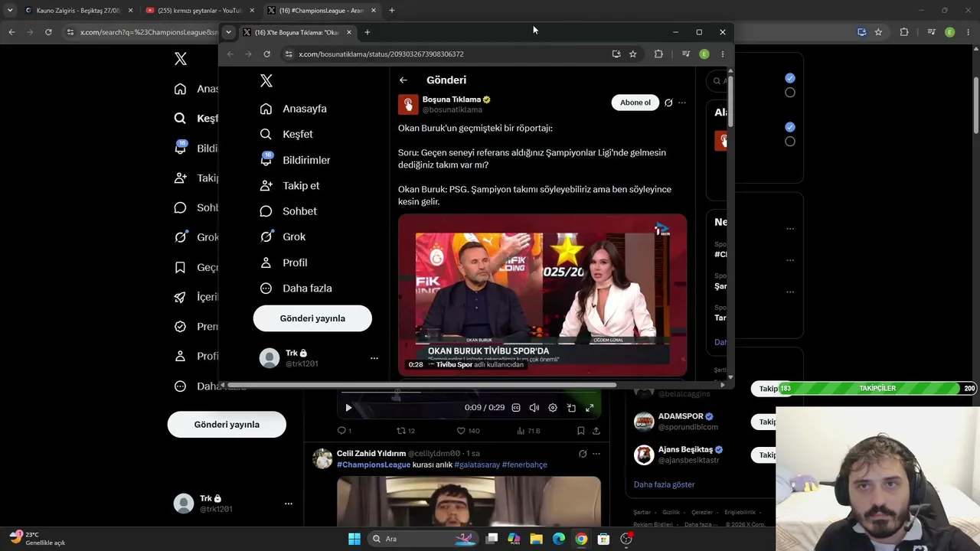
Task: Select the Boşuna Tıklama tab in the front window
Action: [x=296, y=32]
